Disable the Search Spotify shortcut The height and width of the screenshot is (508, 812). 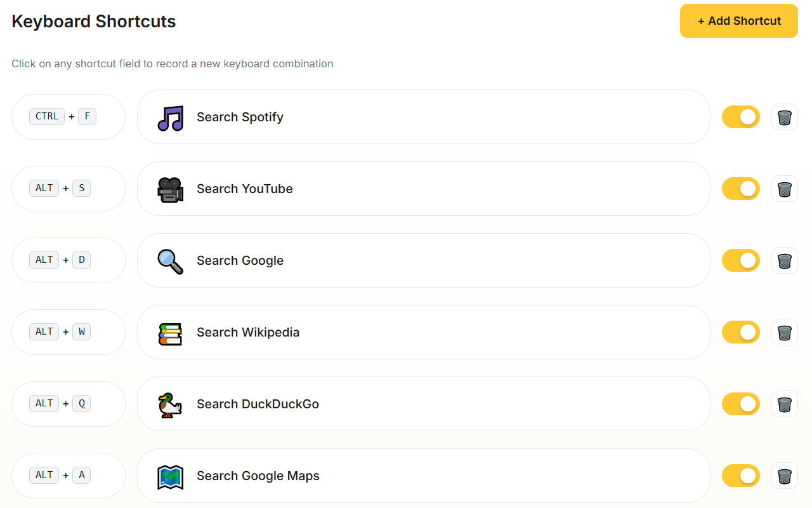[741, 117]
